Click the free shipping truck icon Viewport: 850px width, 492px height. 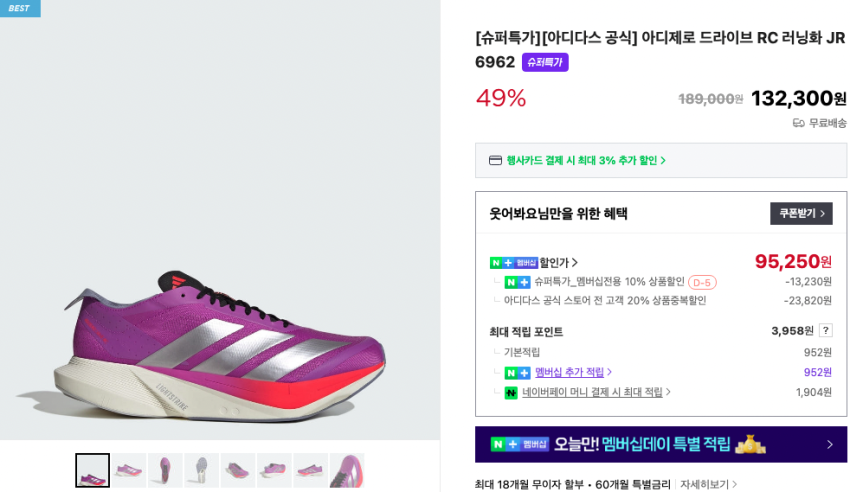pos(798,123)
